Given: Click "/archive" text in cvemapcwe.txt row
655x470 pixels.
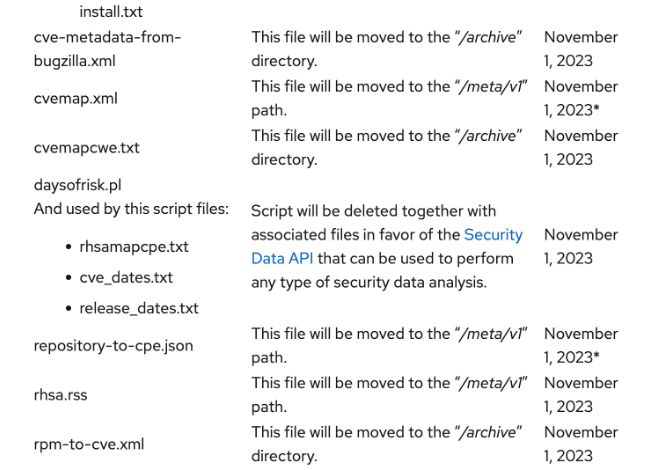Looking at the screenshot, I should tap(488, 136).
